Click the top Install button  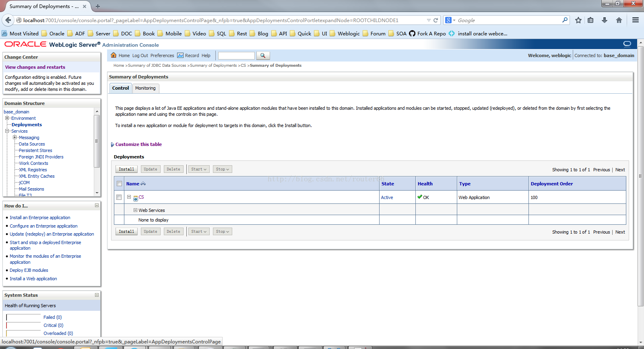point(126,169)
